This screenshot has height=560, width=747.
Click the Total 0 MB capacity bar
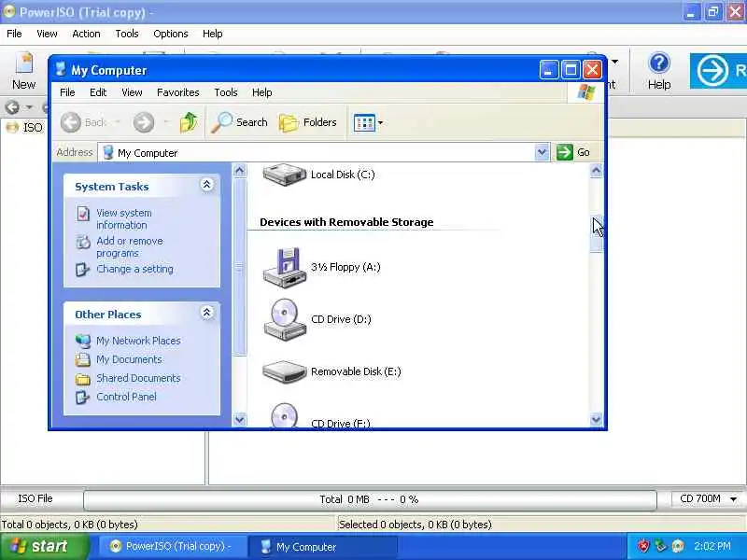point(370,499)
